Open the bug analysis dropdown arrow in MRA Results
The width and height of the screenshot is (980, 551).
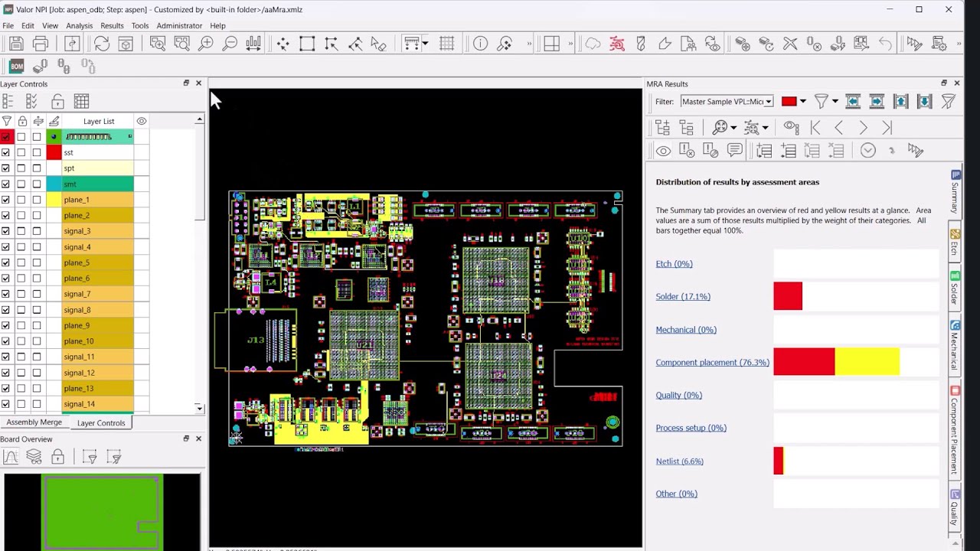coord(766,128)
